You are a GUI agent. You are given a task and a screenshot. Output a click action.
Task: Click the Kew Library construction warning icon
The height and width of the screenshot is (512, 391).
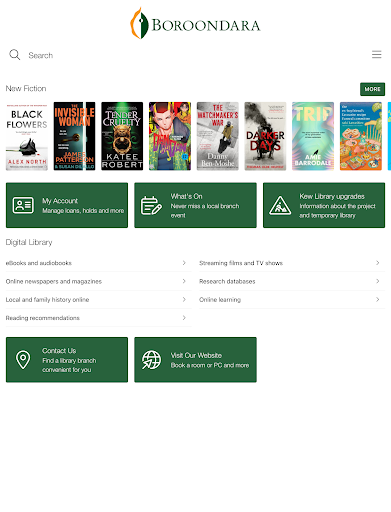point(280,205)
